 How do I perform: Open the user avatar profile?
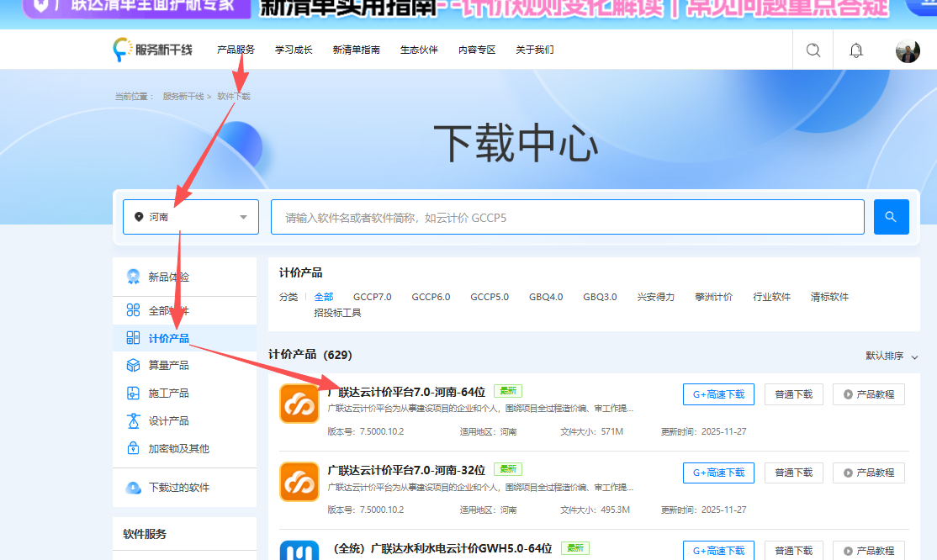(907, 50)
